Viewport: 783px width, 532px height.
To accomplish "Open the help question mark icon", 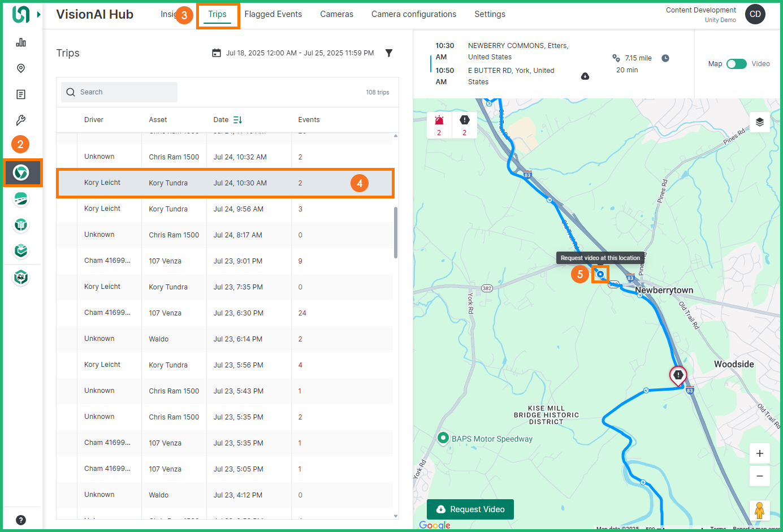I will [21, 520].
